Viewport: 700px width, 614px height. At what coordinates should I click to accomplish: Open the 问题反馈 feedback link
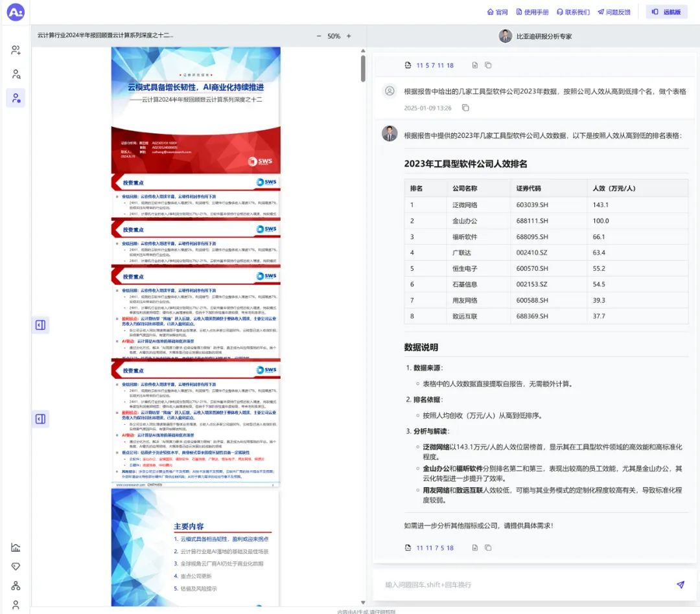(x=614, y=12)
